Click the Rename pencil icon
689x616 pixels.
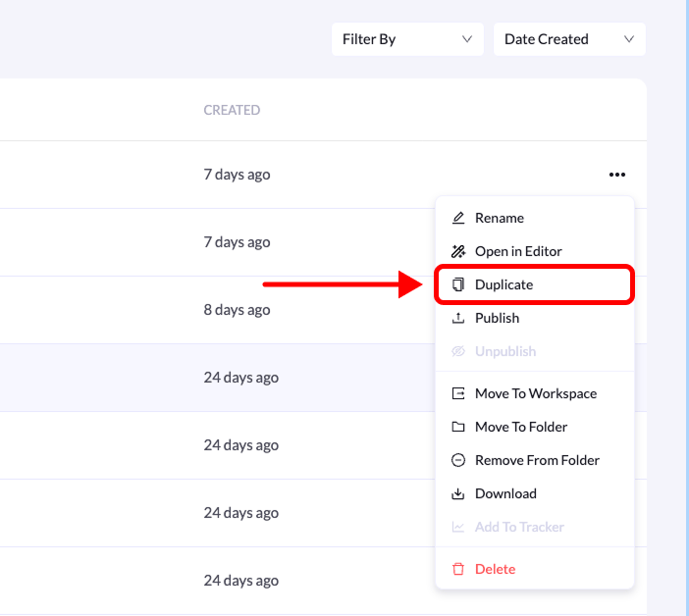pos(458,218)
